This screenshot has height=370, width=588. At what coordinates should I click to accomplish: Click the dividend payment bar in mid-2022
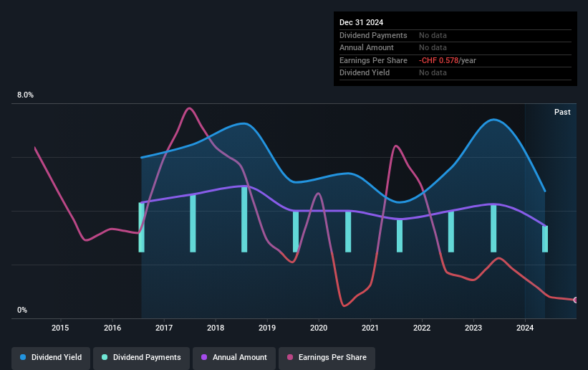pos(451,232)
